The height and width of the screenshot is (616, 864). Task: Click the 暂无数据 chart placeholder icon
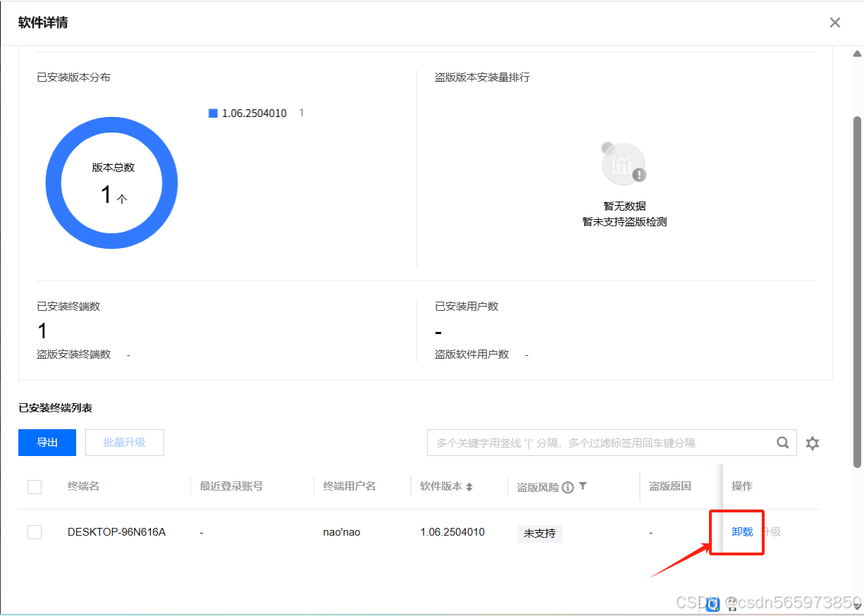[623, 163]
